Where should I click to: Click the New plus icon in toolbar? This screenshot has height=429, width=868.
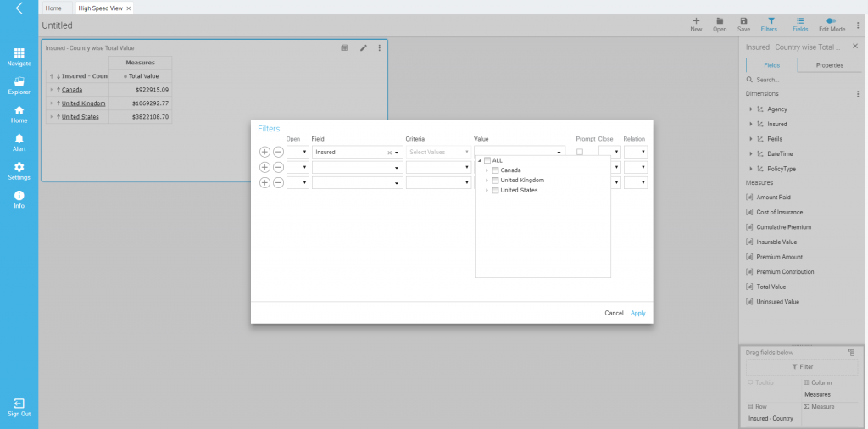(696, 20)
